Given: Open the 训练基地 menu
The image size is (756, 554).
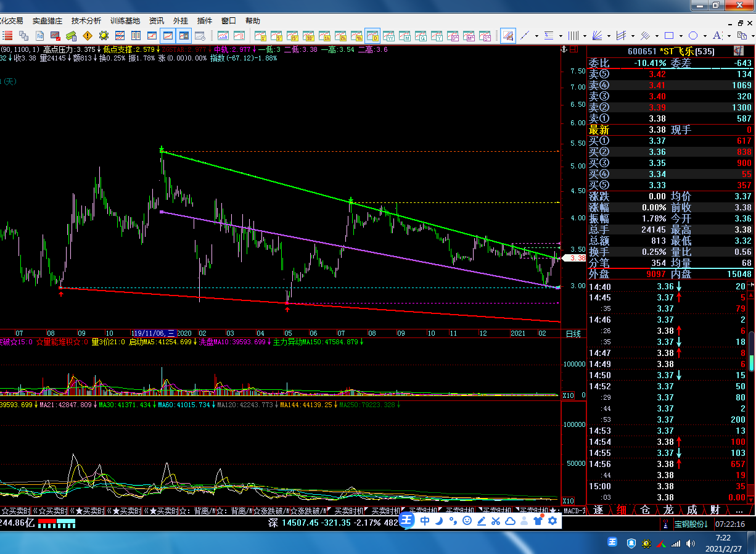Looking at the screenshot, I should (125, 20).
